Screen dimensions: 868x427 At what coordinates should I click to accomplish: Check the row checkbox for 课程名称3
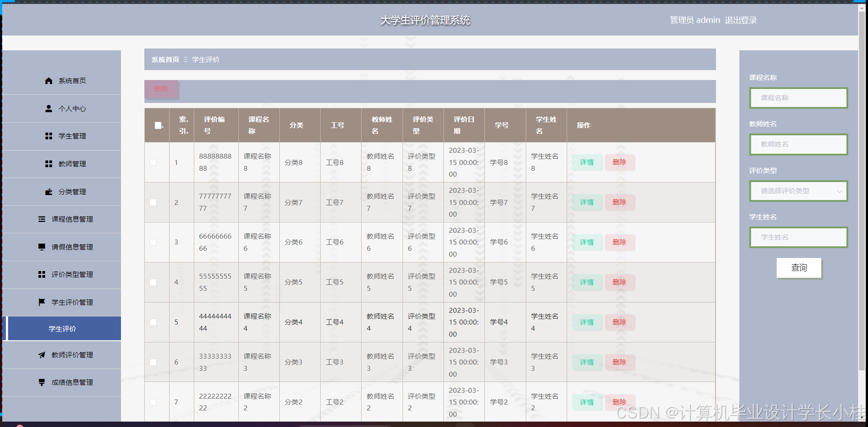coord(153,362)
